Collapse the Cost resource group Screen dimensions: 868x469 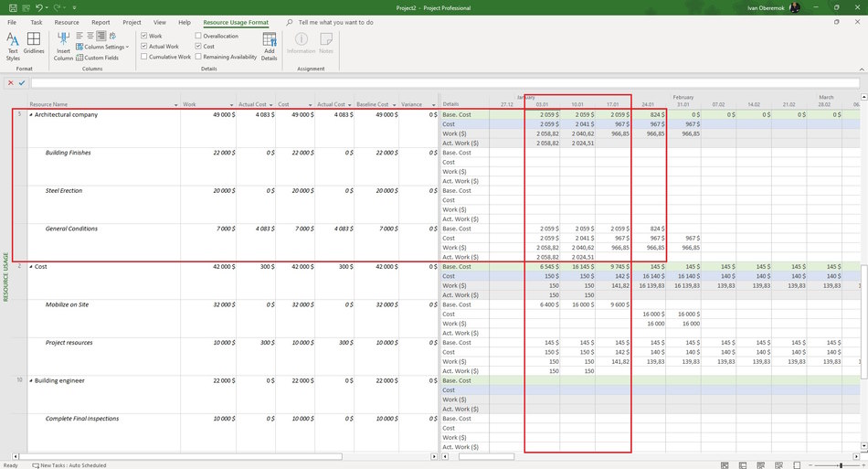pos(31,266)
